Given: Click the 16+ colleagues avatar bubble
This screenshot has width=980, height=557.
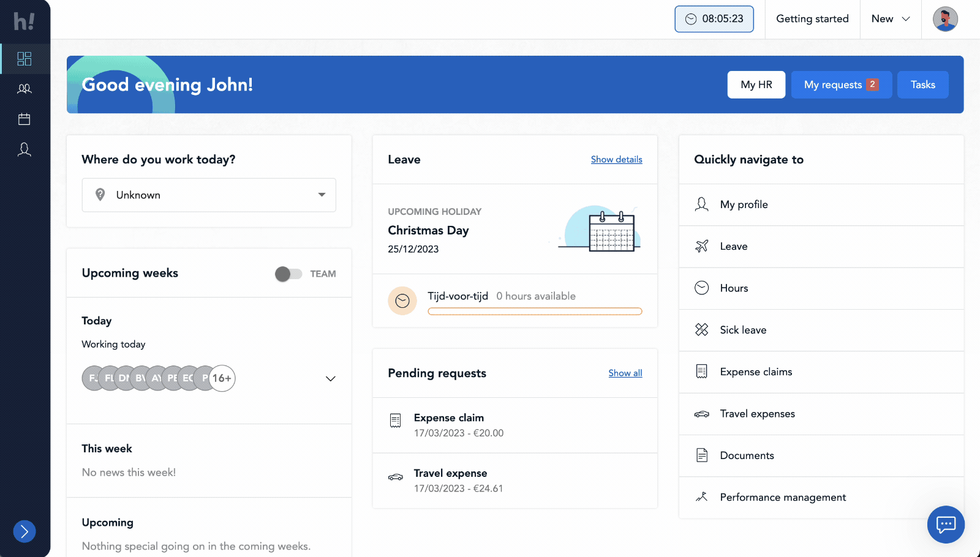Looking at the screenshot, I should (222, 378).
